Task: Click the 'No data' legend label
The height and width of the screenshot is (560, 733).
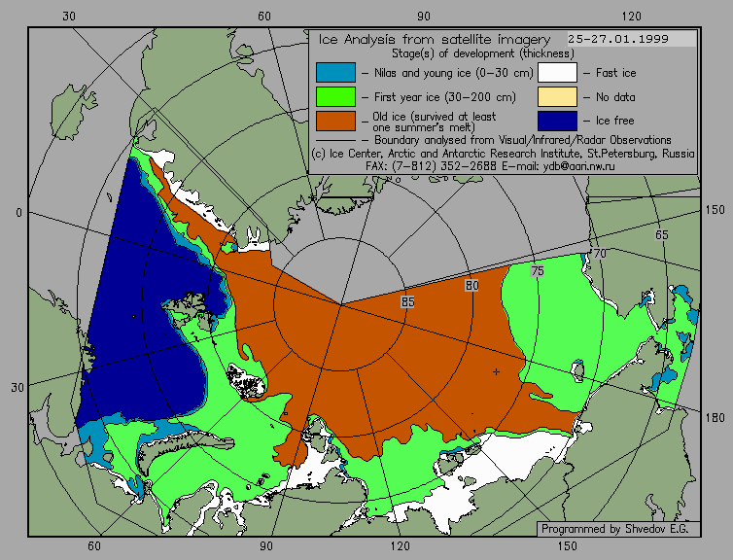Action: [615, 97]
